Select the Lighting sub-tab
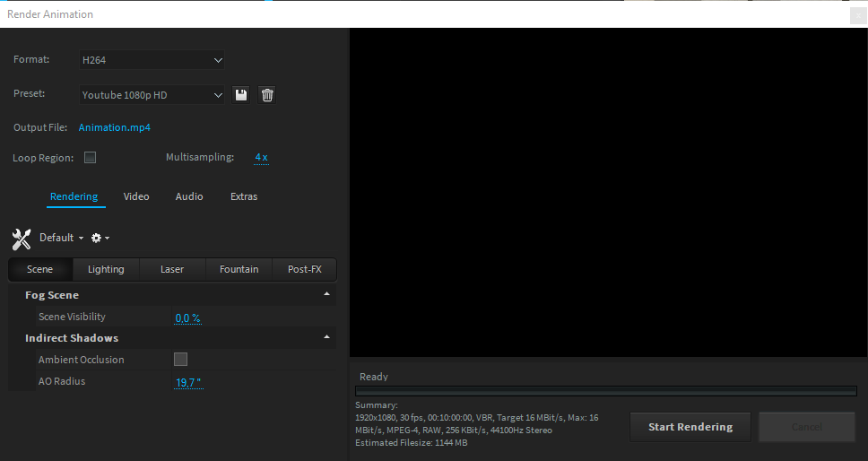The image size is (868, 461). [x=106, y=269]
